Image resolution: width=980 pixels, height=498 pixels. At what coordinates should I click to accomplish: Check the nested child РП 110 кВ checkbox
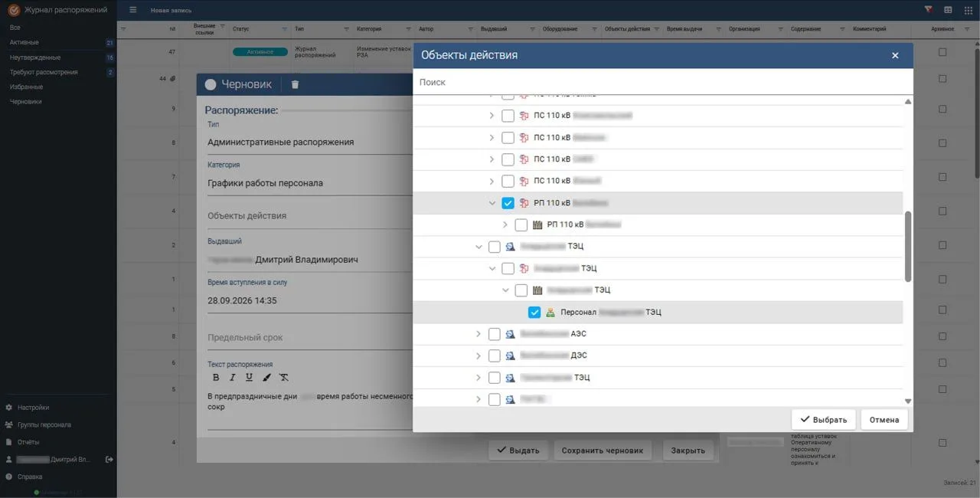pos(521,224)
